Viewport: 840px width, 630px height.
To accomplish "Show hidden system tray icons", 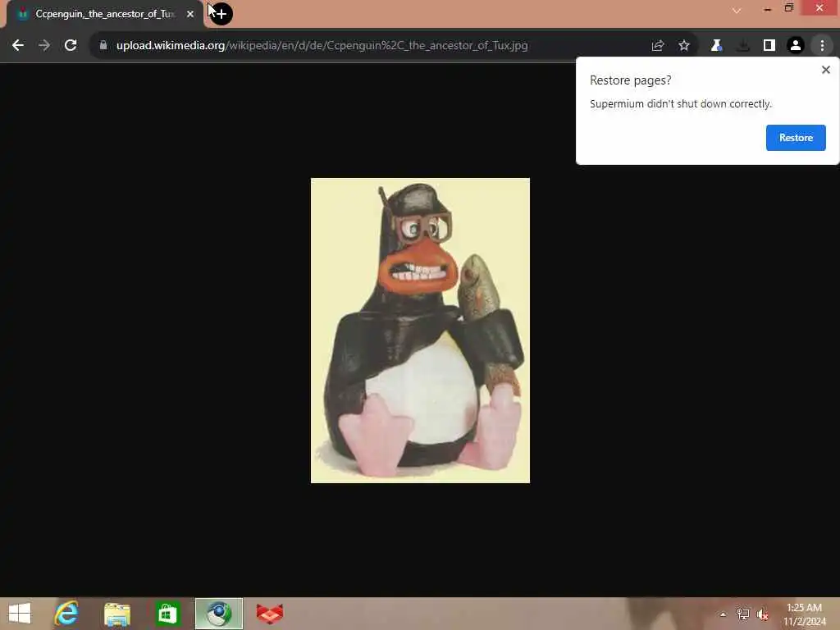I will click(x=723, y=614).
